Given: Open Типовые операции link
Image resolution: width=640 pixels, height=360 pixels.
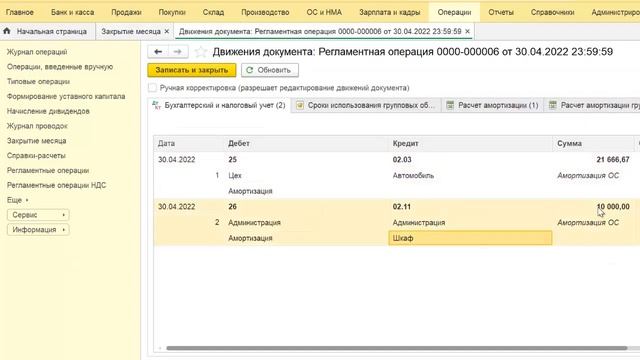Looking at the screenshot, I should [38, 81].
